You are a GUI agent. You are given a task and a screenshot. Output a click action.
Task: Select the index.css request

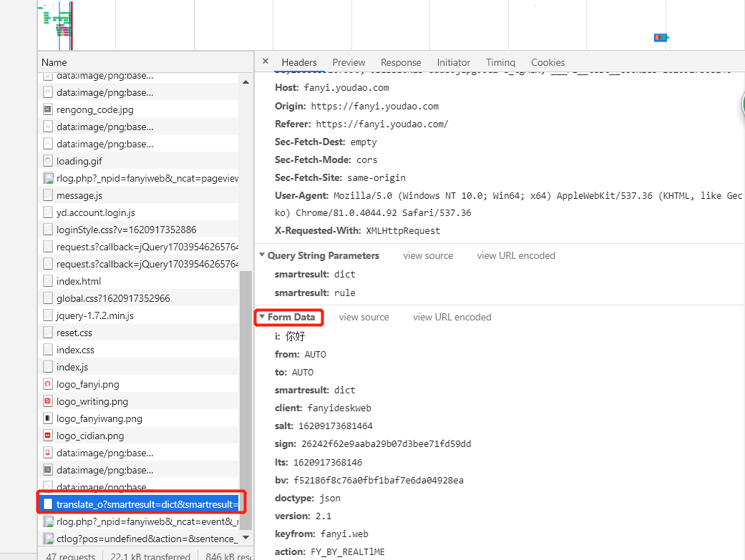138,350
